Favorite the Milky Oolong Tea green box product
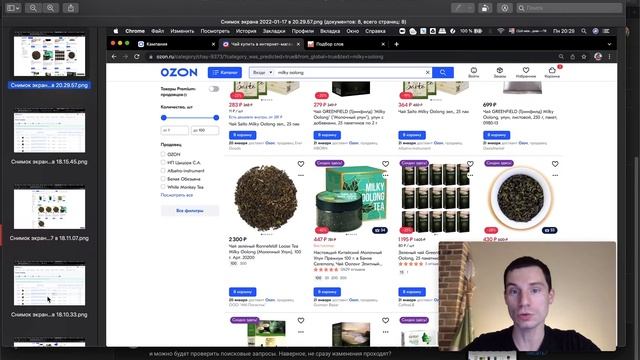 click(x=385, y=164)
